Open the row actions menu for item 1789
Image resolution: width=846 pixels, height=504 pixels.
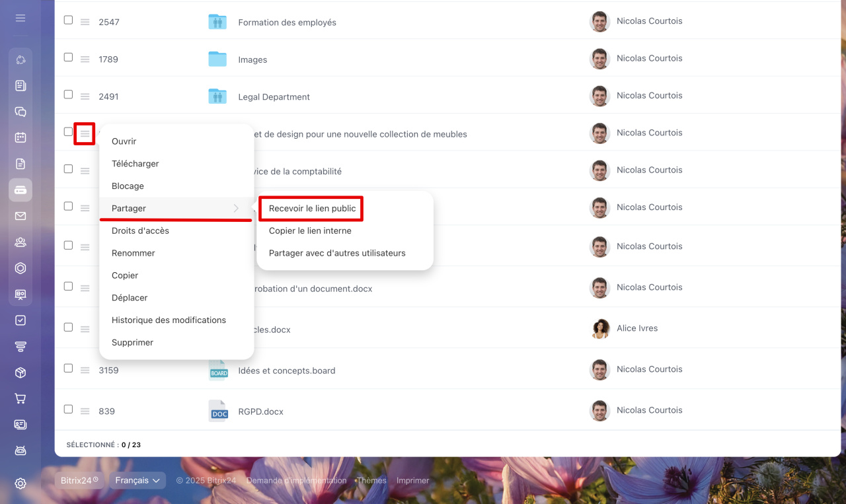coord(85,59)
